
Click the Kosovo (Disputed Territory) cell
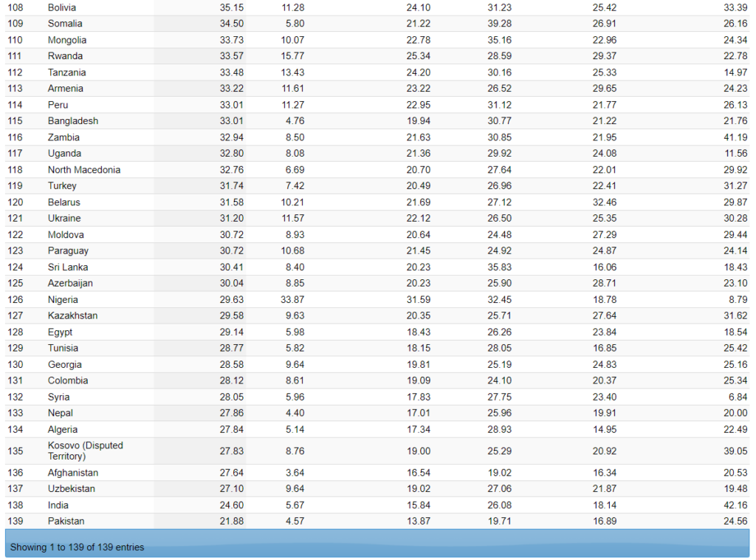pyautogui.click(x=86, y=451)
